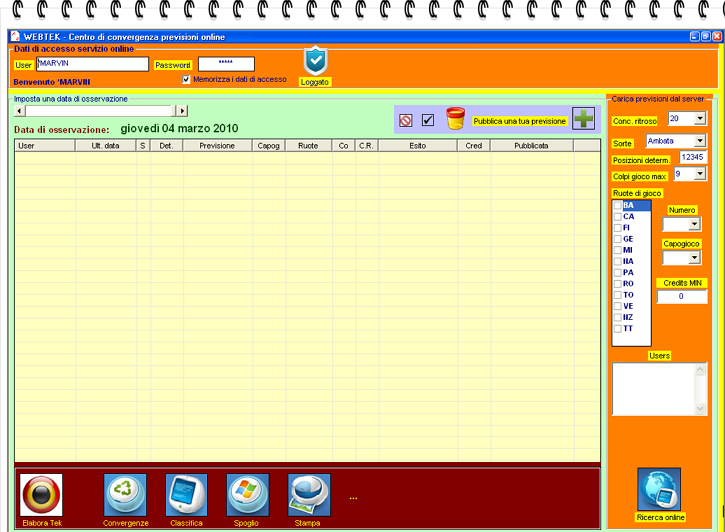Check the BA wheel checkbox
The width and height of the screenshot is (725, 532).
coord(618,205)
